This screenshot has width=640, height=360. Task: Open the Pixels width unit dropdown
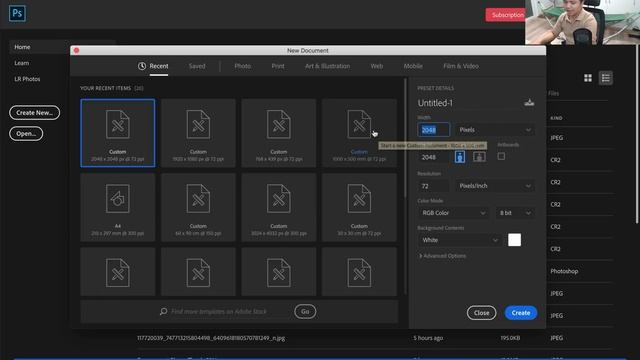[495, 130]
